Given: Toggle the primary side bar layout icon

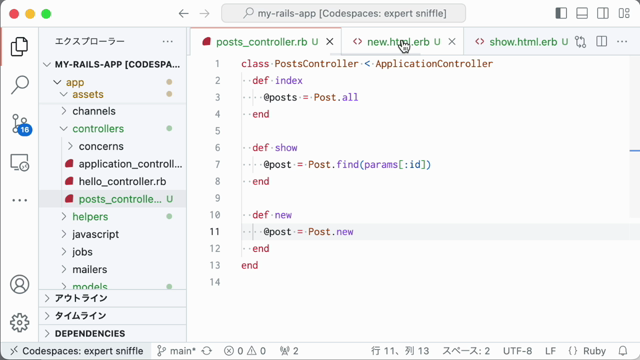Looking at the screenshot, I should pos(561,13).
